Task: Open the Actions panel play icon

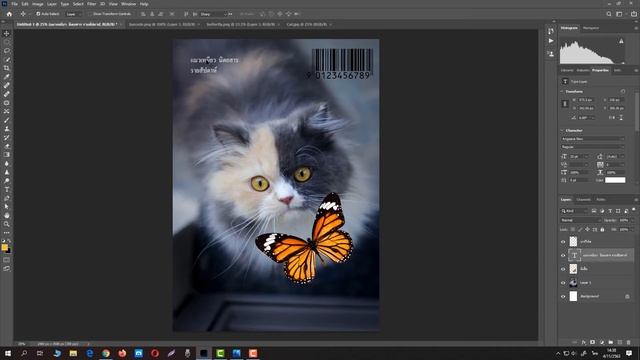Action: 551,41
